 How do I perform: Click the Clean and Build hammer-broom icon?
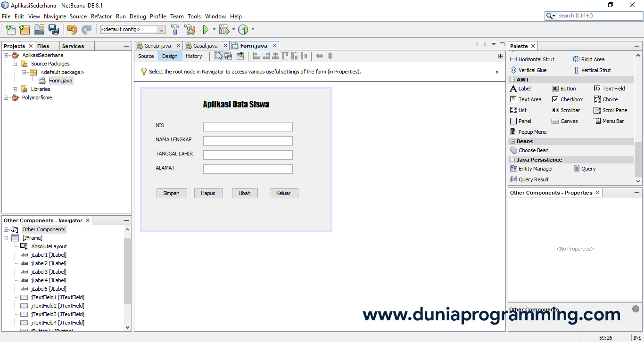click(190, 29)
